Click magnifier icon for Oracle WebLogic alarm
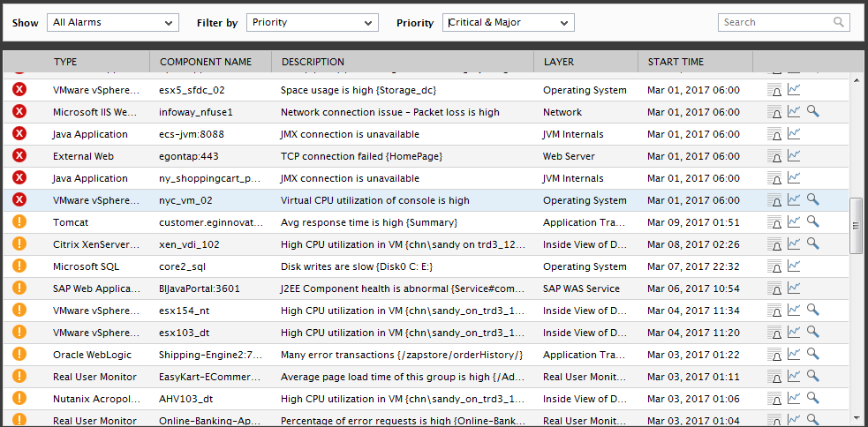The image size is (868, 427). coord(812,355)
